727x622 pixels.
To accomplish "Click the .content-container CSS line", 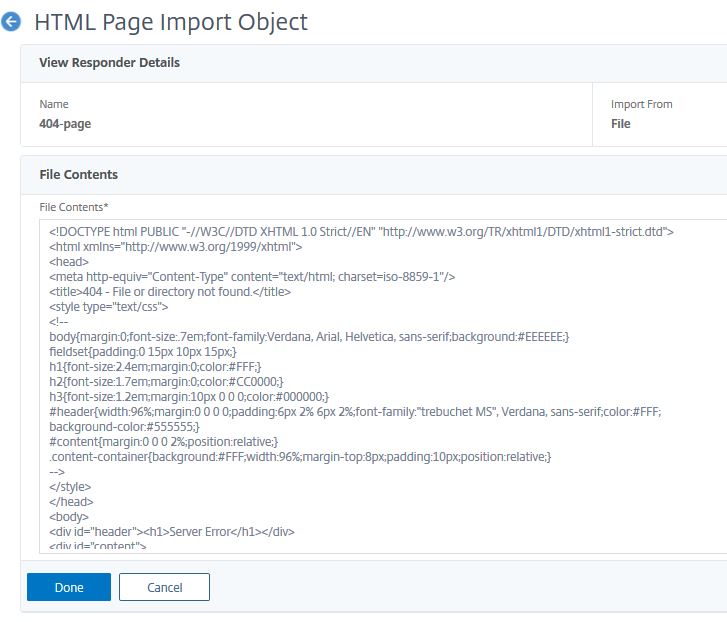I will 300,457.
